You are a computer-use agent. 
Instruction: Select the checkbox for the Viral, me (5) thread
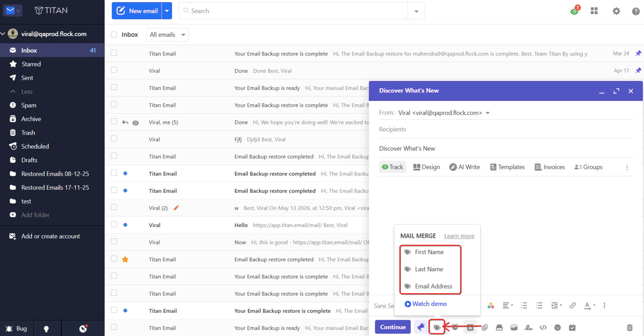114,121
